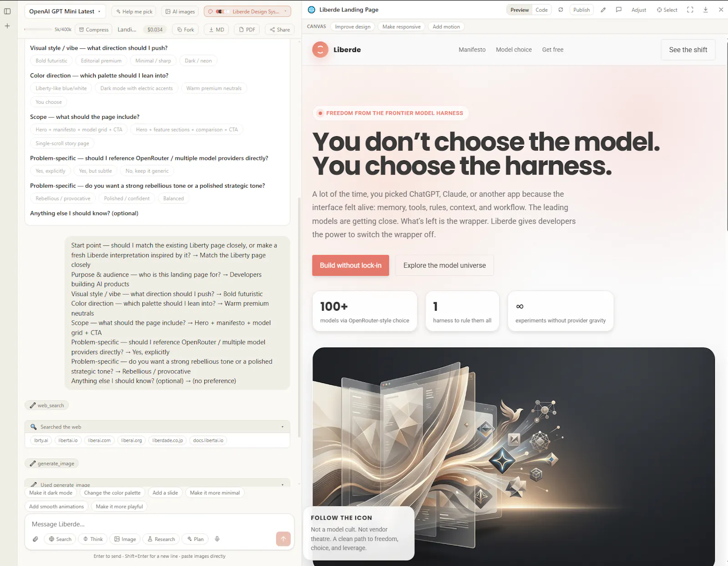Open the Liberde Design System dropdown
This screenshot has height=566, width=728.
point(248,11)
